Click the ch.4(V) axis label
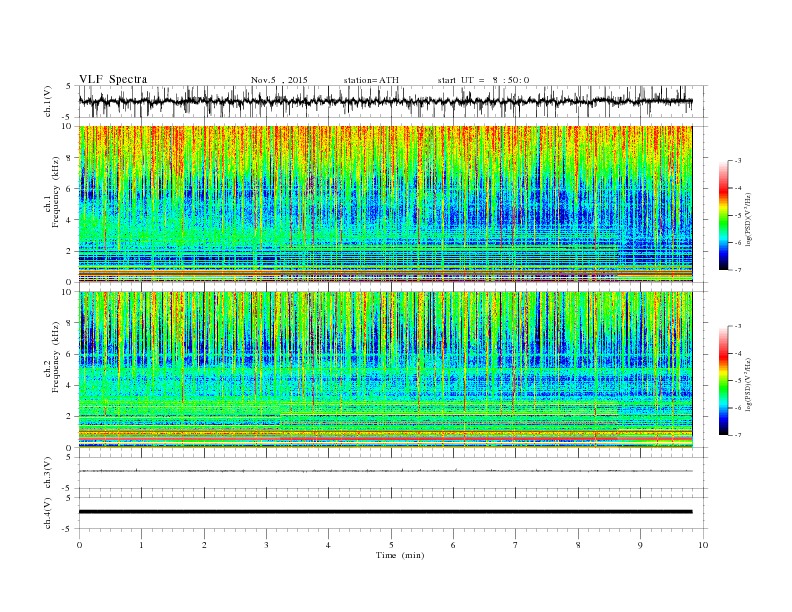Image resolution: width=792 pixels, height=612 pixels. [48, 513]
